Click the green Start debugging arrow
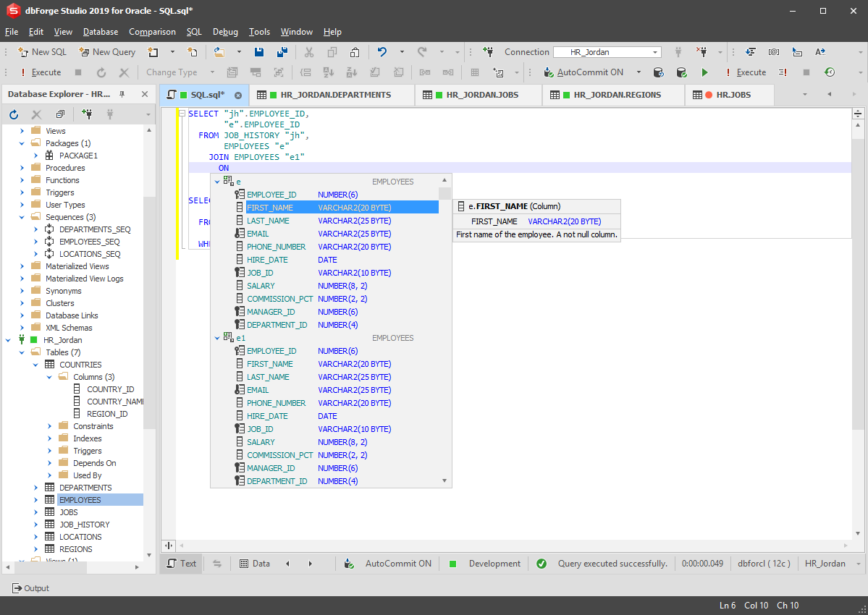This screenshot has height=615, width=868. pos(704,72)
